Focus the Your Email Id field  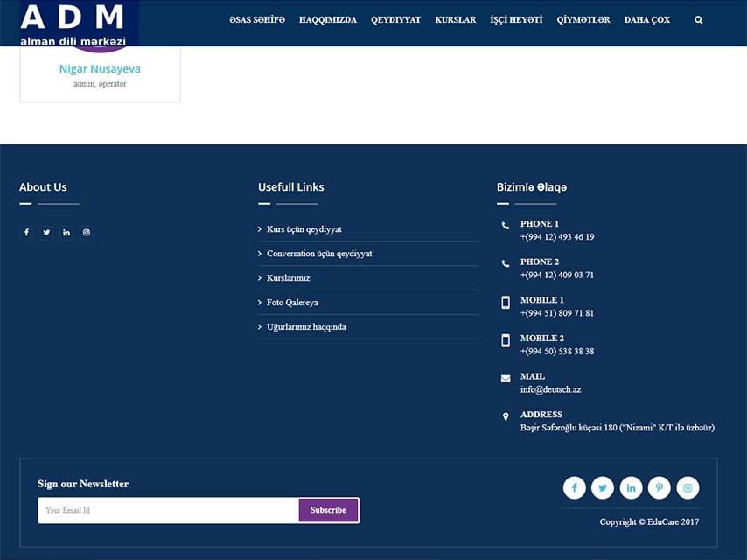pos(168,510)
